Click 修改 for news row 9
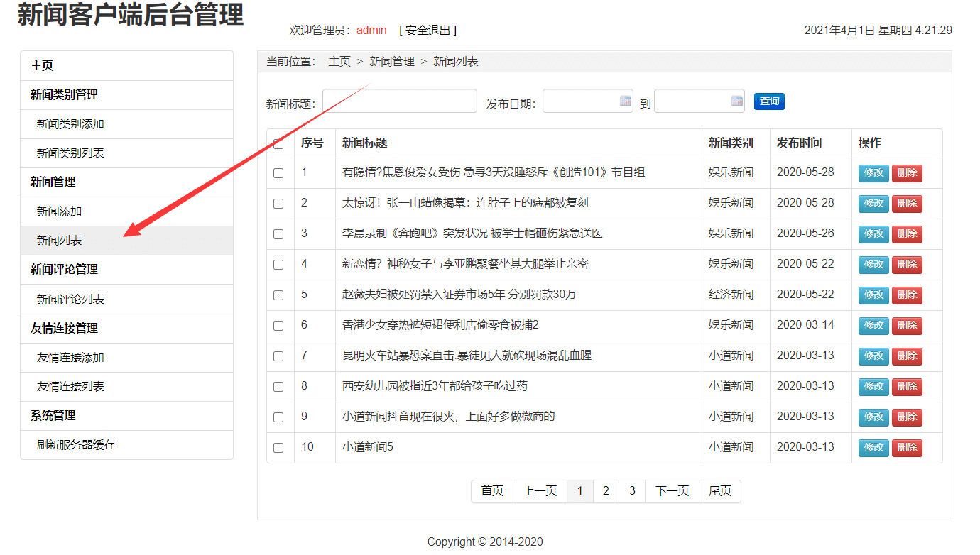 pos(873,417)
